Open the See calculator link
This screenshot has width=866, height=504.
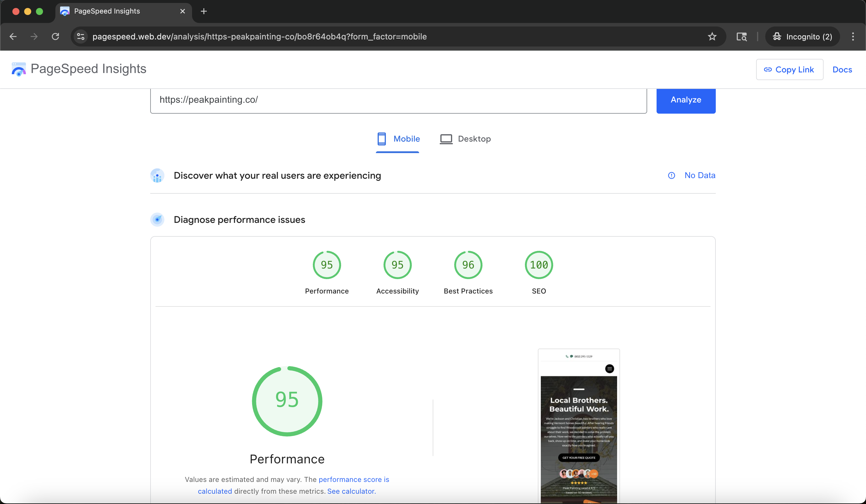(x=351, y=491)
